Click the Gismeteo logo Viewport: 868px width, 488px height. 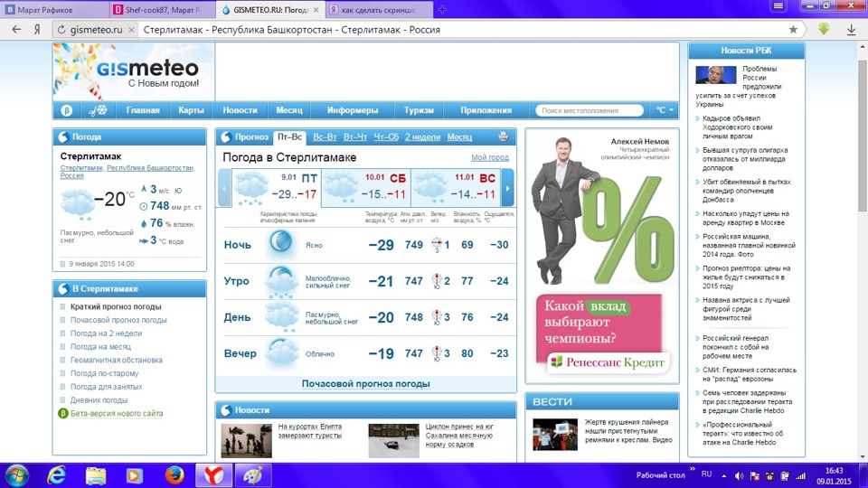pos(147,68)
